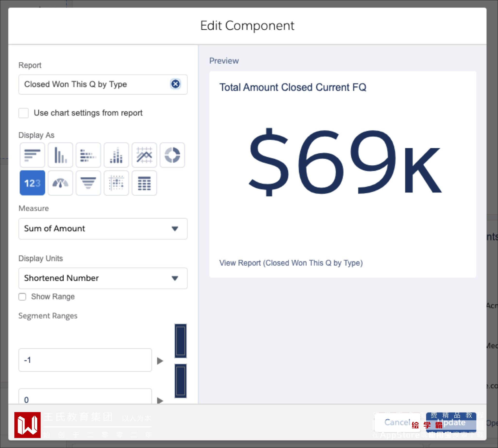
Task: Clear the selected report with the X icon
Action: (x=175, y=84)
